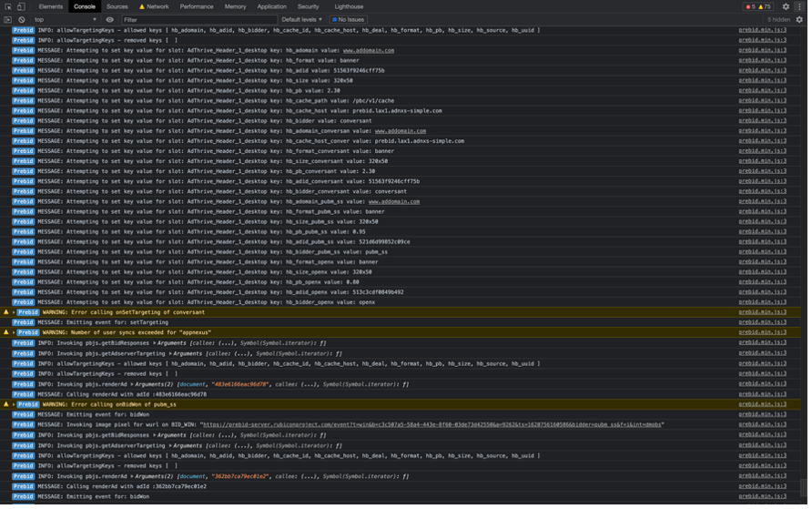Expand the 'Error calling onBidWon of pubm_ss' warning

coord(14,403)
